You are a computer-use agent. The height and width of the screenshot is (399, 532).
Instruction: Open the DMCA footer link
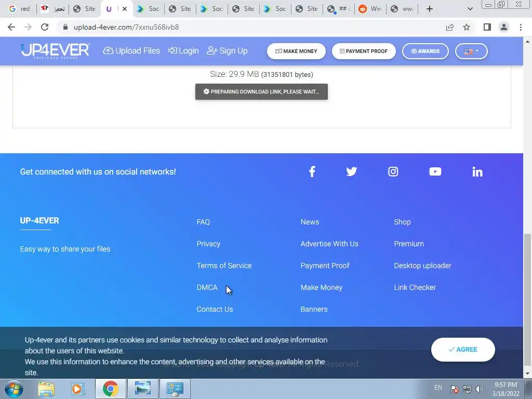(x=207, y=287)
